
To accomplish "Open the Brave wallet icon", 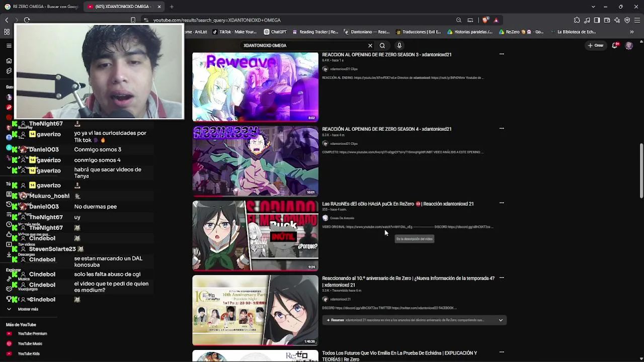I will coord(607,20).
